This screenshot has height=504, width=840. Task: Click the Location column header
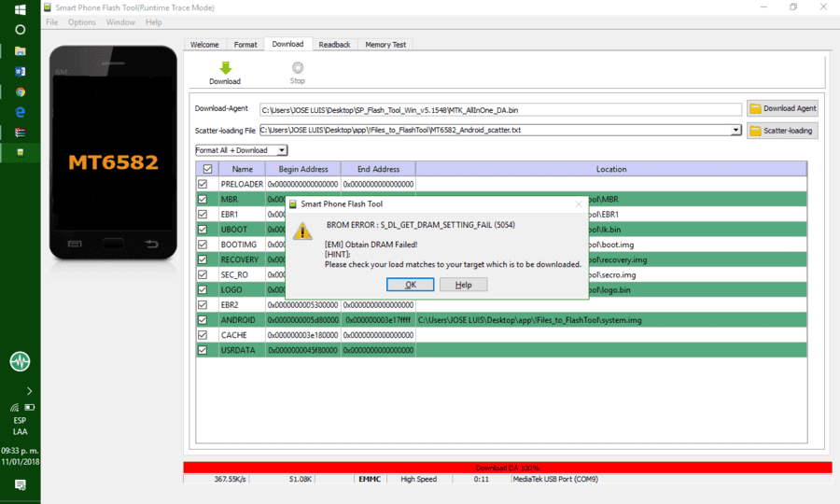[611, 169]
